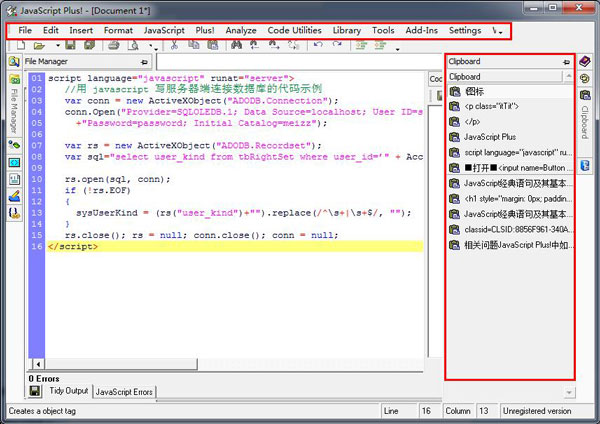The image size is (600, 424).
Task: Open the Library menu
Action: [x=347, y=30]
